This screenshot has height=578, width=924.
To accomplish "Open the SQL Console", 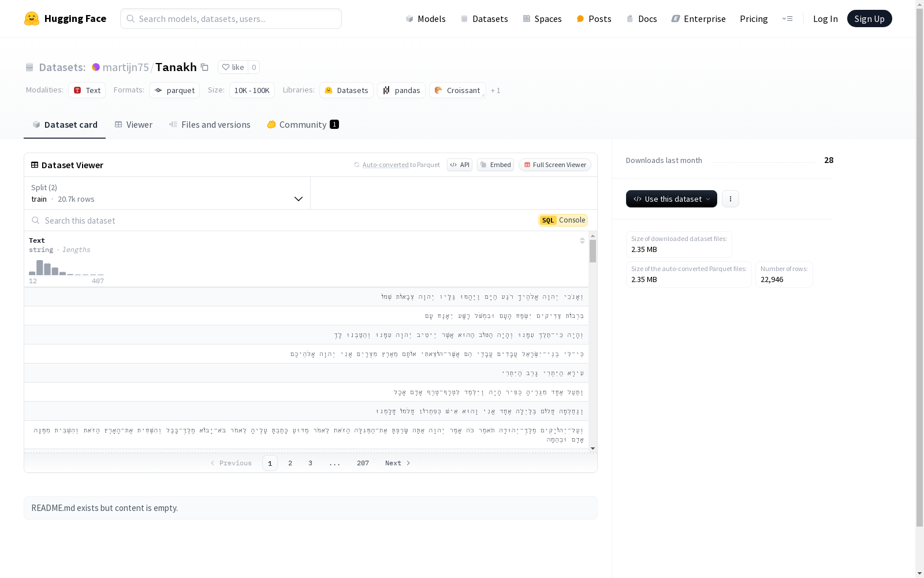I will tap(563, 220).
